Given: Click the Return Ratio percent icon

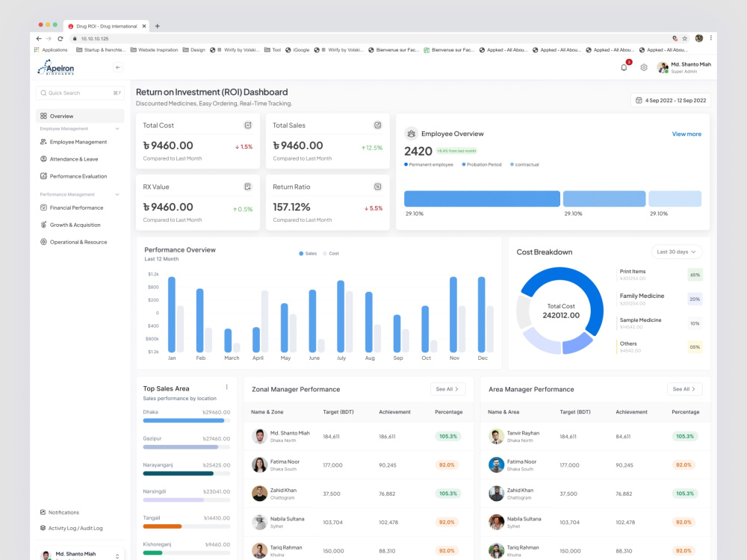Looking at the screenshot, I should [377, 187].
